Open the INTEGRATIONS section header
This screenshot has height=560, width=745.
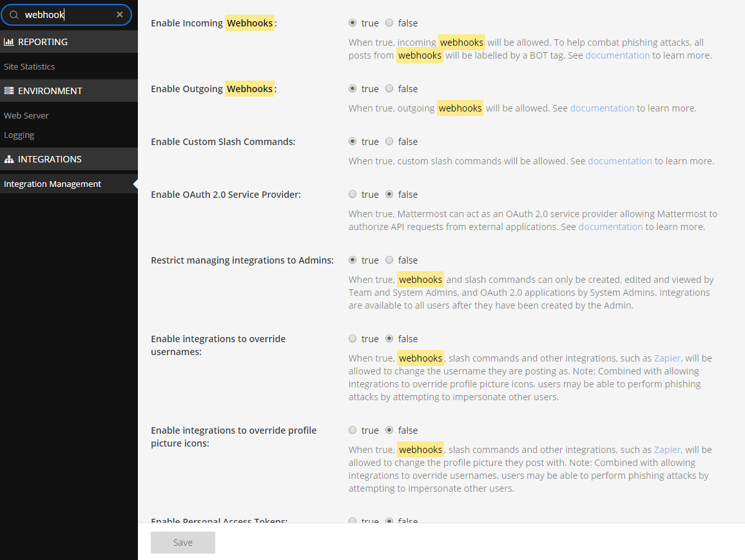69,159
